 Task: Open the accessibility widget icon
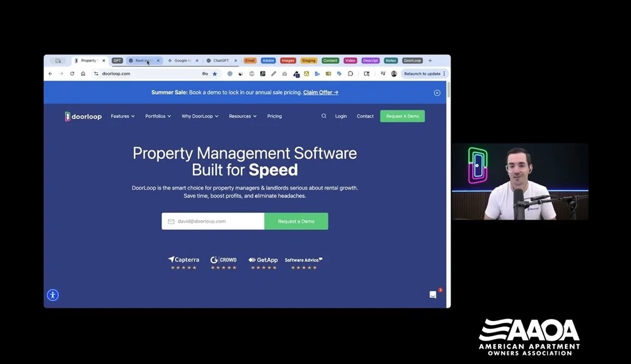pyautogui.click(x=53, y=295)
